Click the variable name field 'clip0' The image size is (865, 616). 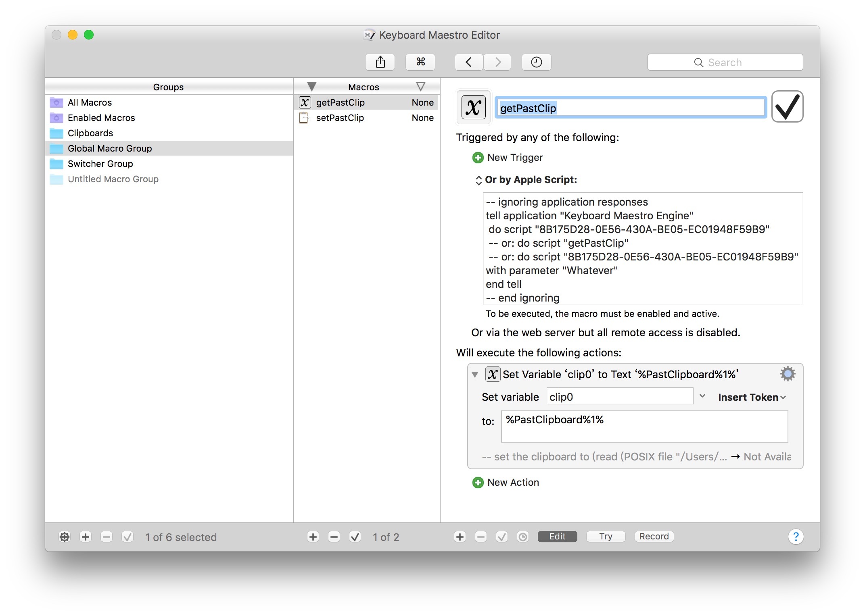tap(620, 396)
